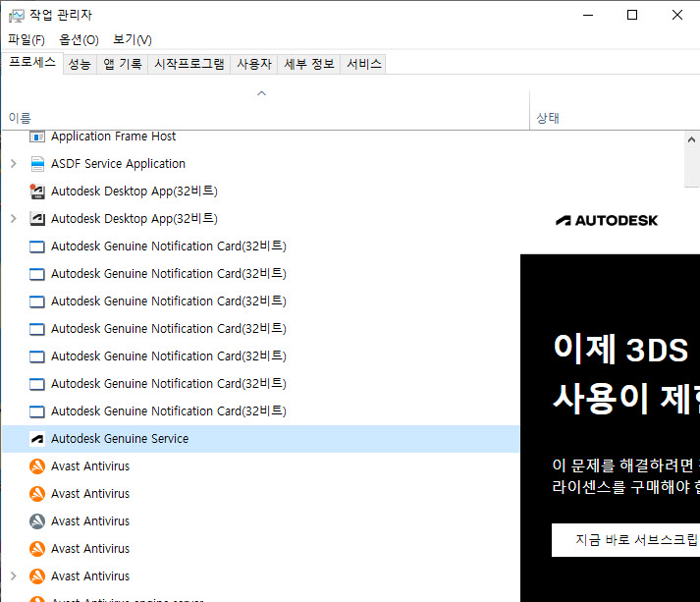Click the vertical scrollbar thumb
The height and width of the screenshot is (602, 700).
(692, 168)
